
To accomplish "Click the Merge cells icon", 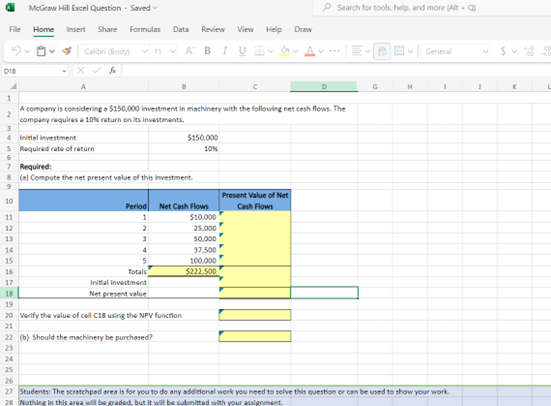I will click(399, 51).
